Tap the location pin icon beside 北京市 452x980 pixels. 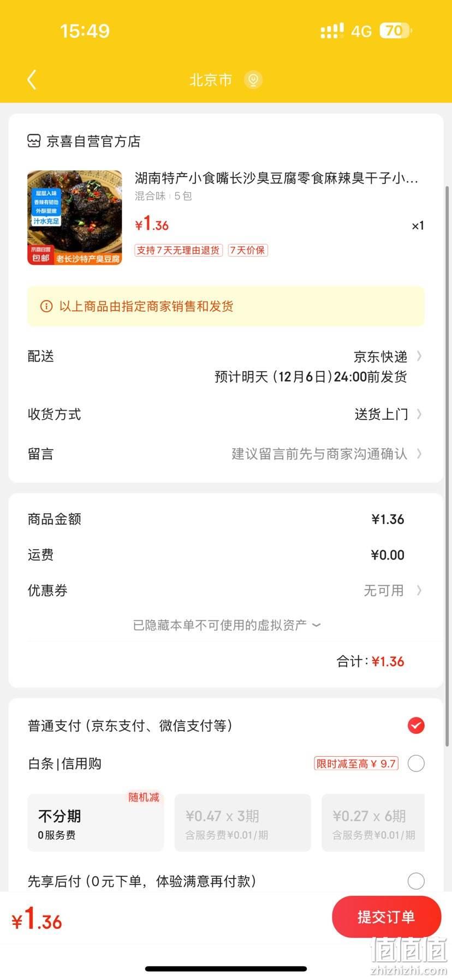coord(253,80)
